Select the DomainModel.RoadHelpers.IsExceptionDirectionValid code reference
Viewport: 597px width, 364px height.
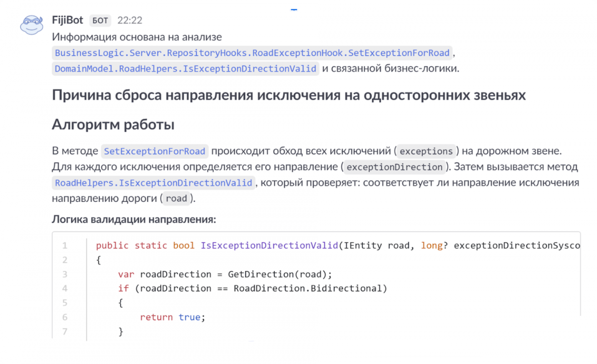coord(185,69)
